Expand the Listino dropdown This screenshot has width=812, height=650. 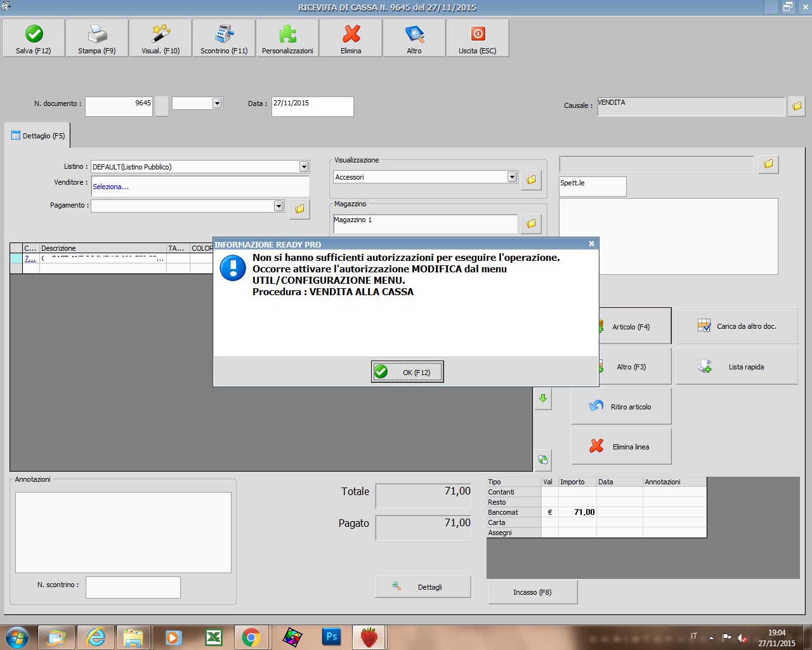click(304, 167)
